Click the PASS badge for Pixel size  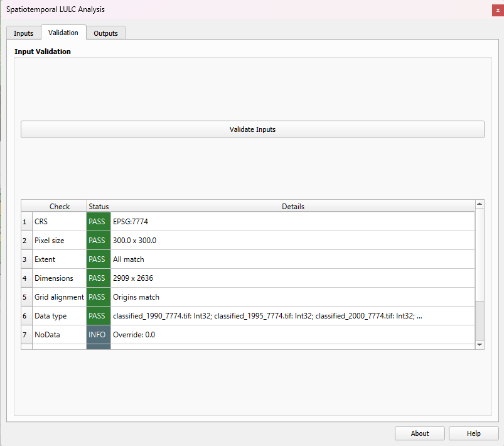coord(98,240)
